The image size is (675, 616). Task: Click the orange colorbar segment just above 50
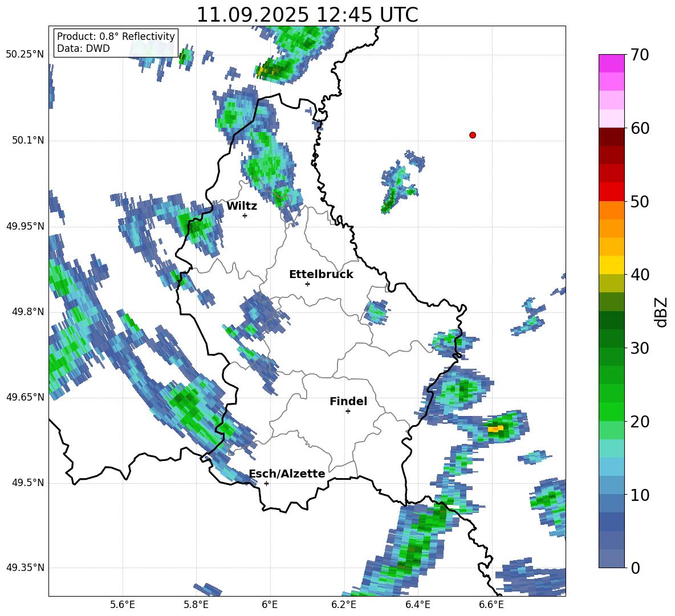tap(611, 210)
